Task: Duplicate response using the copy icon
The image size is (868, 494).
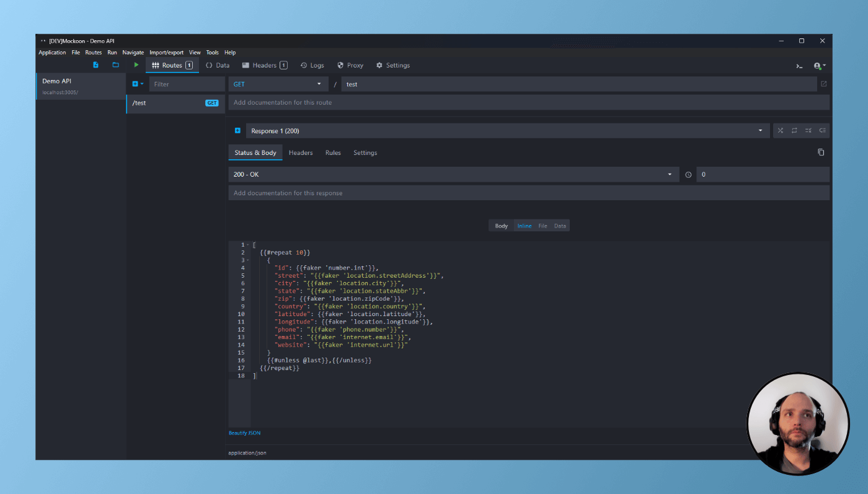Action: pyautogui.click(x=821, y=152)
